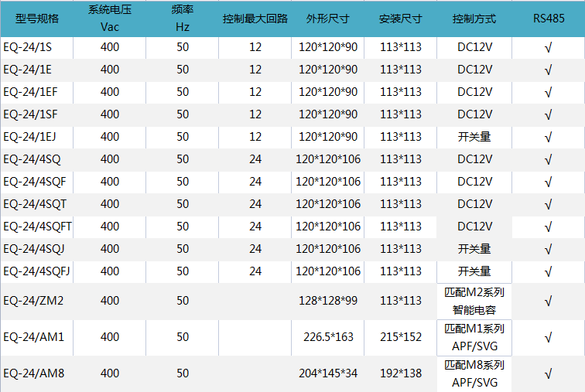Click 开关量 in EQ-24/1EJ row
The height and width of the screenshot is (392, 585).
click(474, 137)
